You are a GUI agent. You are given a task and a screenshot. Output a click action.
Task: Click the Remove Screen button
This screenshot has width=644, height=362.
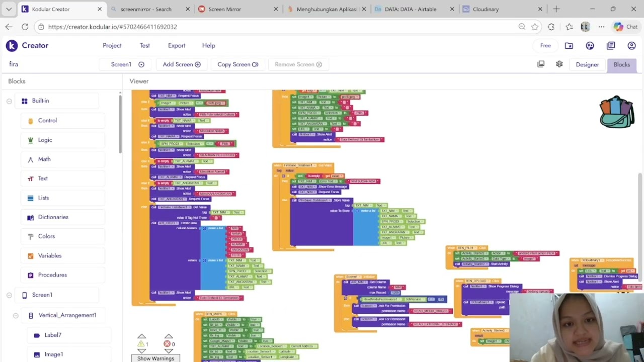[298, 64]
